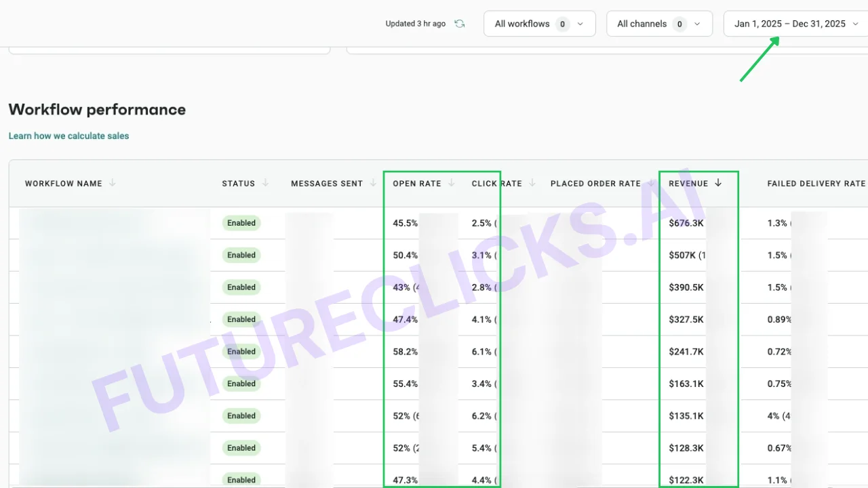The width and height of the screenshot is (868, 488).
Task: Select the $128.3K revenue value
Action: (x=686, y=448)
